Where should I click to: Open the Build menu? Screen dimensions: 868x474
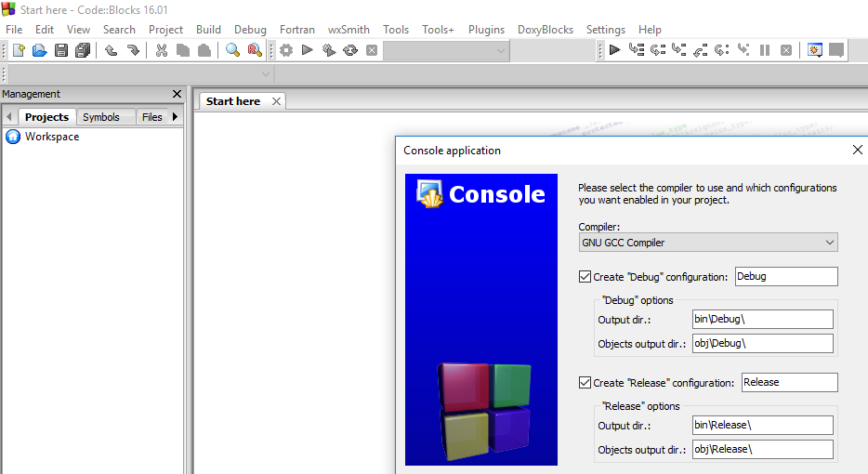coord(208,30)
